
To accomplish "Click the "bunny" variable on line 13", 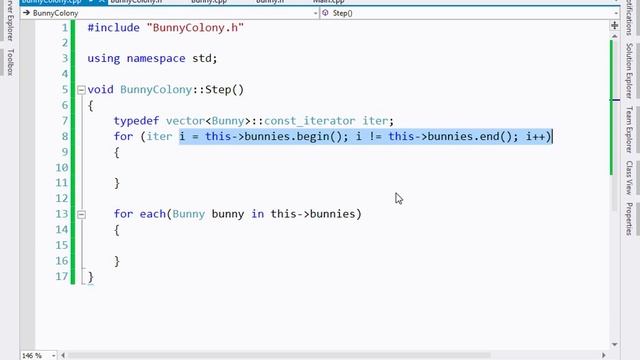I will coord(228,214).
